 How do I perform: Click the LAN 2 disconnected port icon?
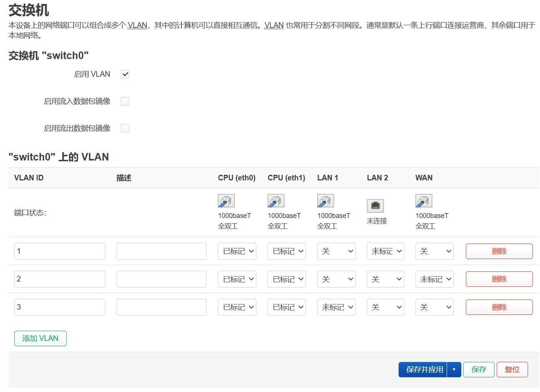[x=375, y=206]
